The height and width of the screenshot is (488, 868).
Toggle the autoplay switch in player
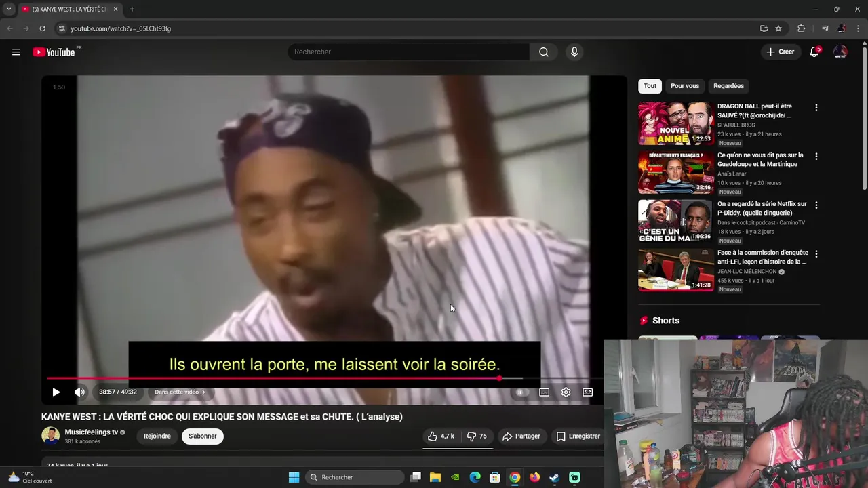[x=520, y=392]
